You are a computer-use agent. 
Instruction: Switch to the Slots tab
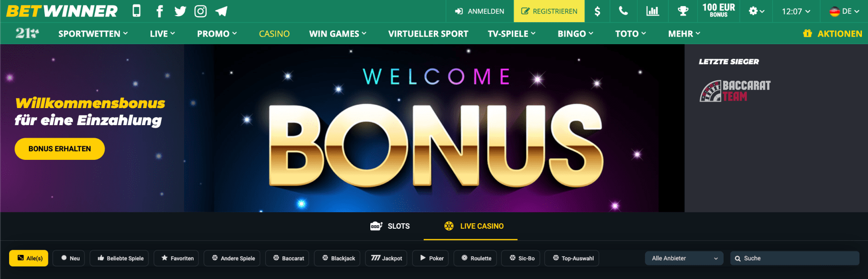390,226
